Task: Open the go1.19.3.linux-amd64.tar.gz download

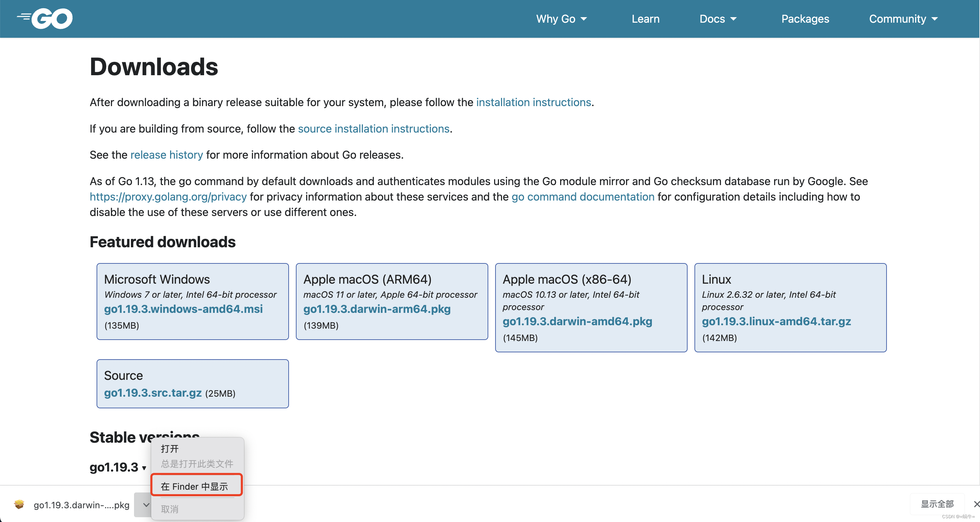Action: click(x=776, y=321)
